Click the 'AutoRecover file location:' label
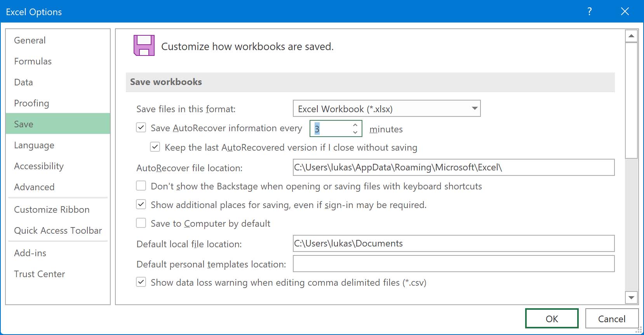The width and height of the screenshot is (644, 335). (x=190, y=168)
